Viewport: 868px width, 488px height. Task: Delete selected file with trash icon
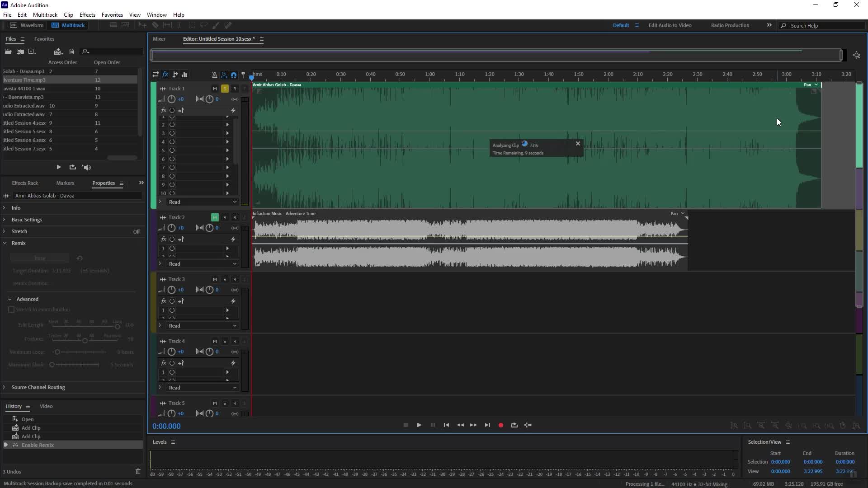[71, 52]
